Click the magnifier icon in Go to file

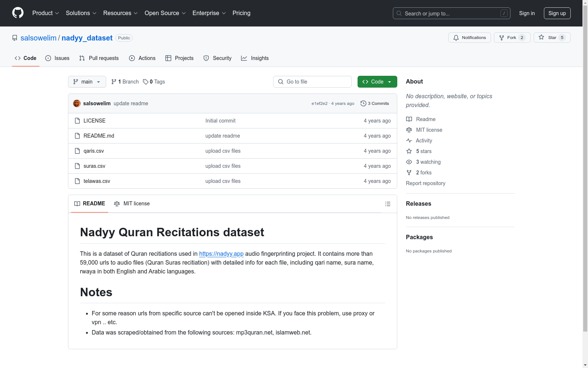coord(281,82)
